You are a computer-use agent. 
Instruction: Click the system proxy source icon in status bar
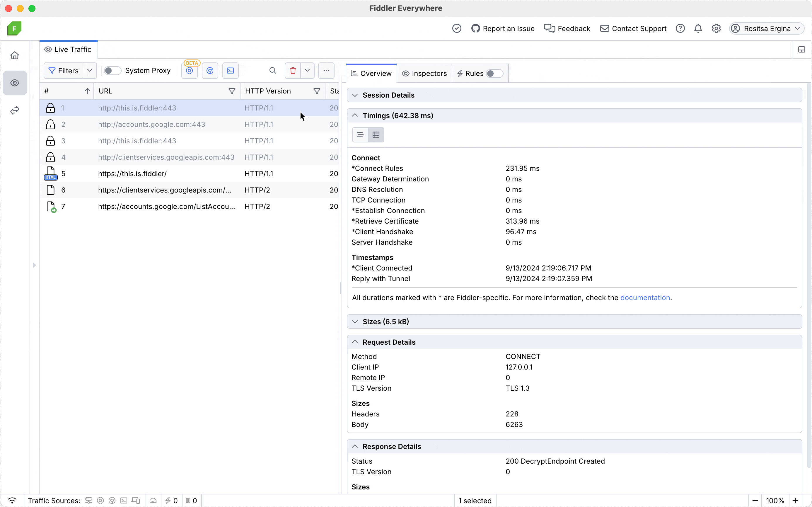coord(88,501)
